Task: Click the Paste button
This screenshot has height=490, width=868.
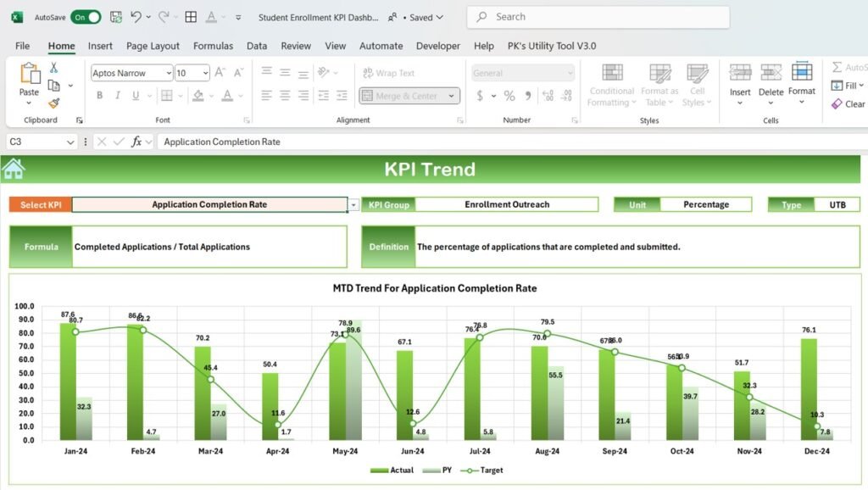Action: pyautogui.click(x=29, y=81)
